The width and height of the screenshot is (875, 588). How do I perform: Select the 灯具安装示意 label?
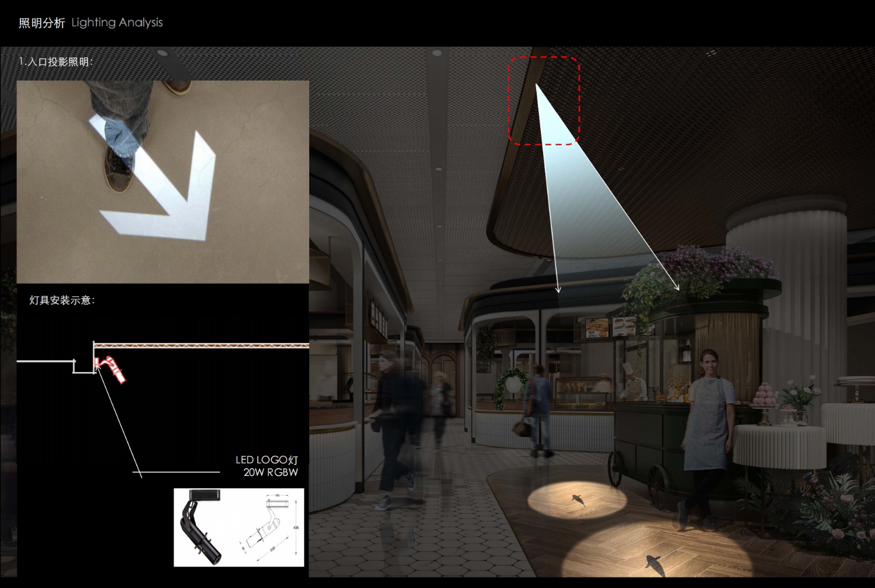[62, 300]
